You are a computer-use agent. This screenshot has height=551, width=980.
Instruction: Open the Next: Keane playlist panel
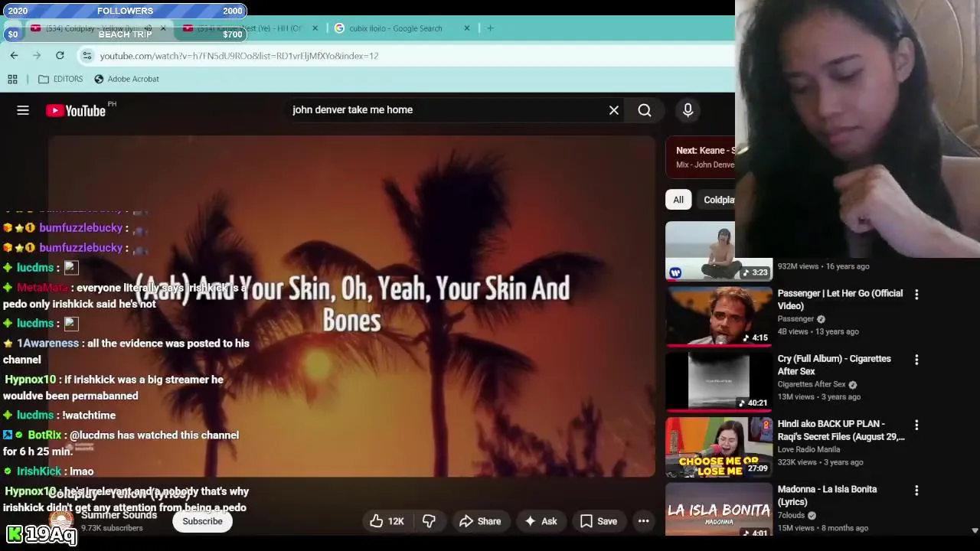[701, 157]
